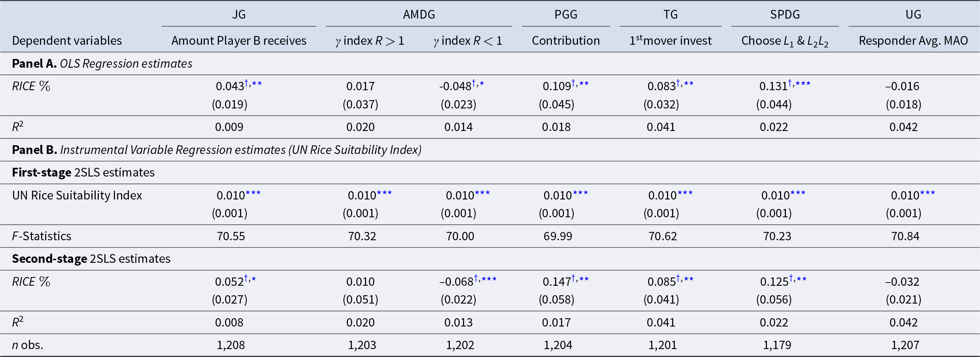Click the "Responder Avg. MAO" subheader
The height and width of the screenshot is (357, 980).
(x=913, y=41)
